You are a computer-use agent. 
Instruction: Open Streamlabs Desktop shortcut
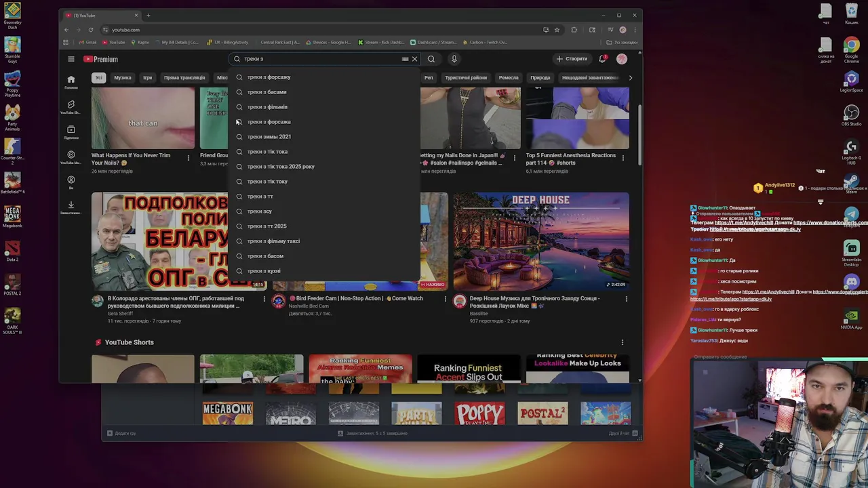click(851, 252)
